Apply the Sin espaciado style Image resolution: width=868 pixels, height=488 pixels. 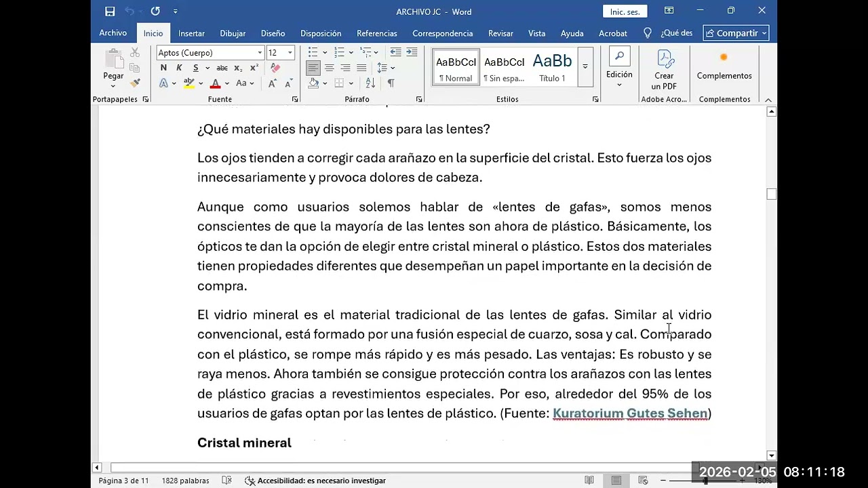pyautogui.click(x=504, y=66)
